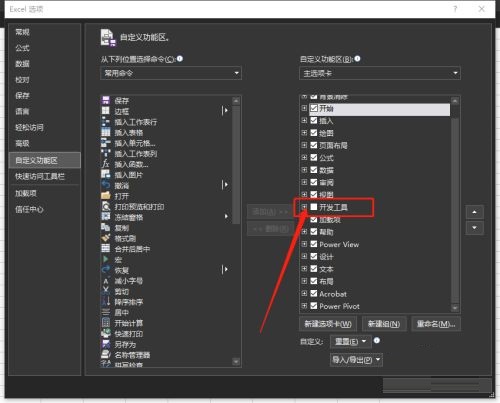The width and height of the screenshot is (500, 403).
Task: Click the 重命名 button
Action: (436, 324)
